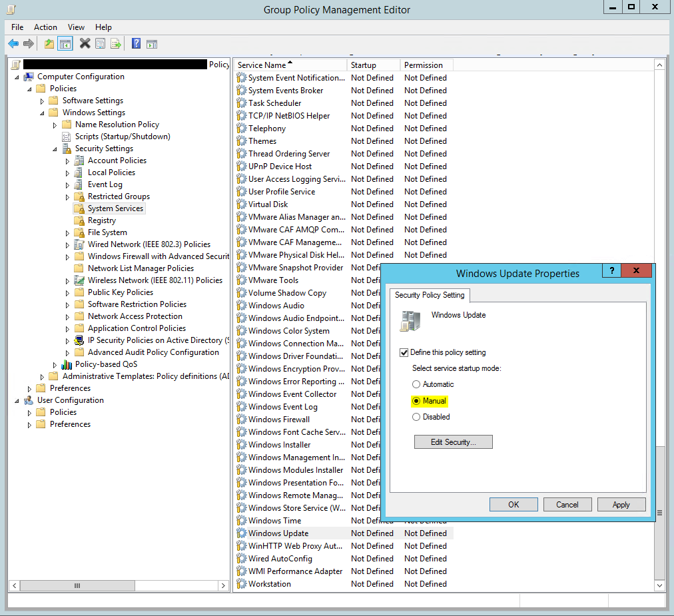The image size is (674, 616).
Task: Click the vertical scrollbar down arrow
Action: 660,584
